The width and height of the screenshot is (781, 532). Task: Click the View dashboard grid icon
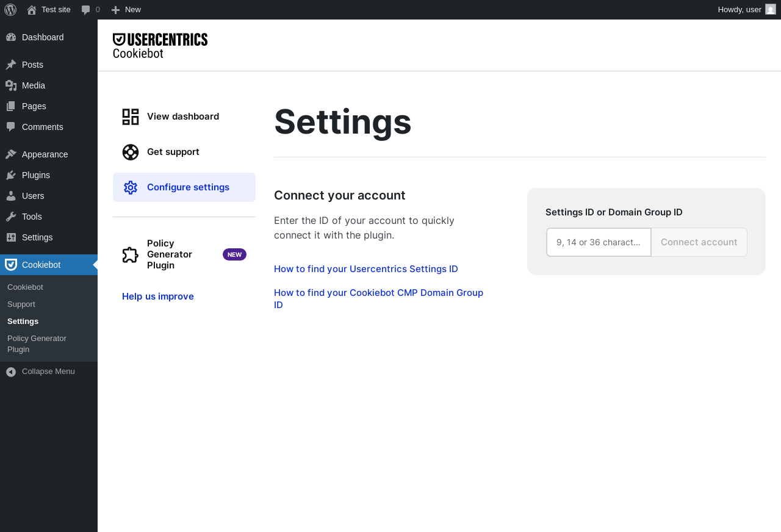click(131, 117)
